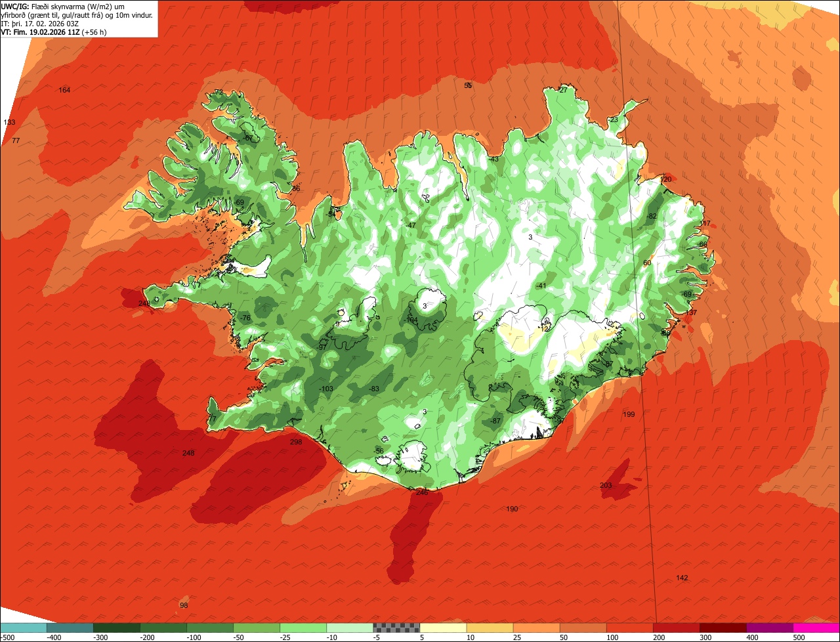Click the '-47' value in north-central Iceland
840x642 pixels.
click(x=411, y=225)
